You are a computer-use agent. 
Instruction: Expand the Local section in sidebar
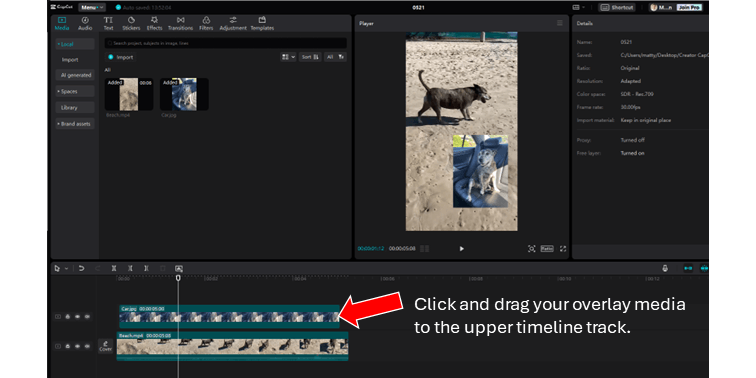tap(75, 44)
